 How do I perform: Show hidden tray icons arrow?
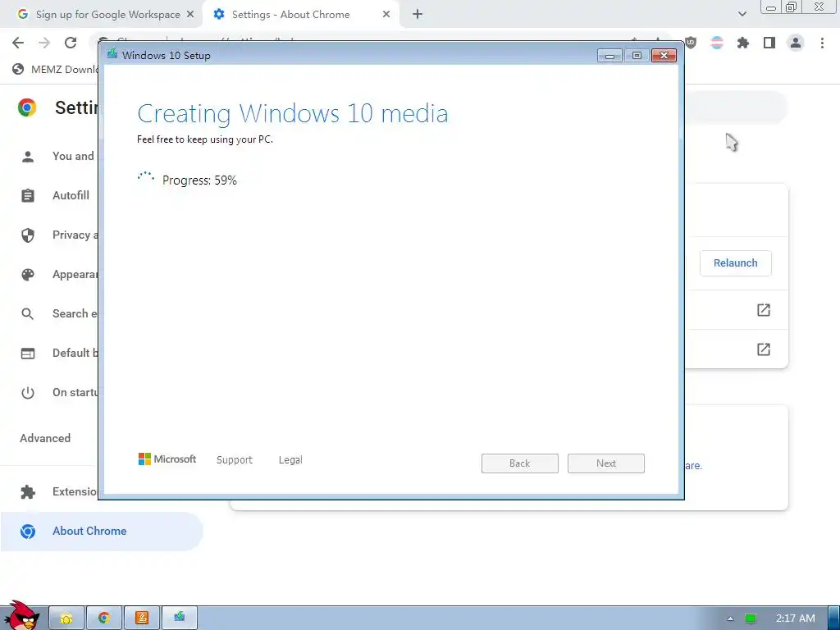click(729, 619)
